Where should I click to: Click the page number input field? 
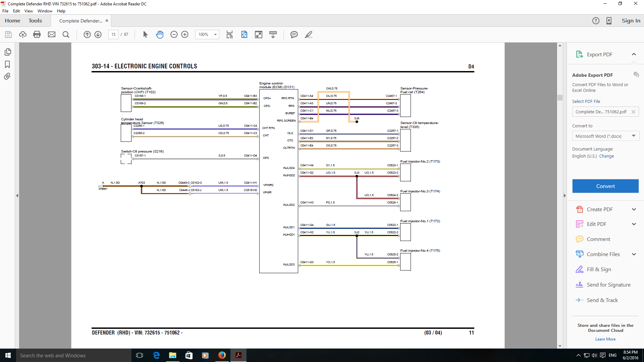113,35
